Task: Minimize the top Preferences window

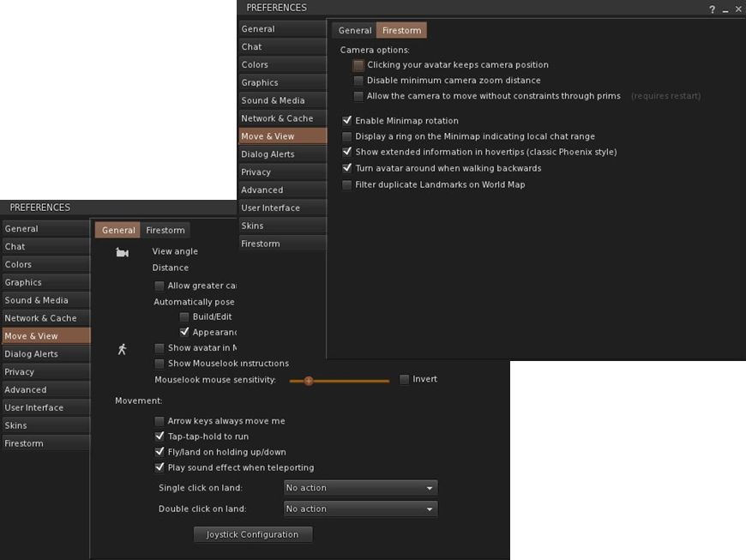Action: [725, 9]
